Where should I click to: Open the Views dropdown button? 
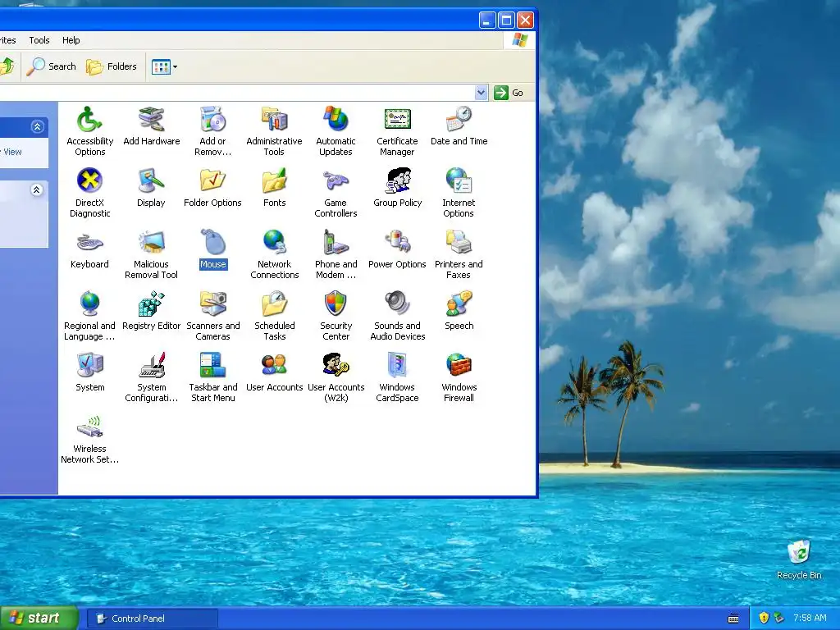[x=164, y=67]
